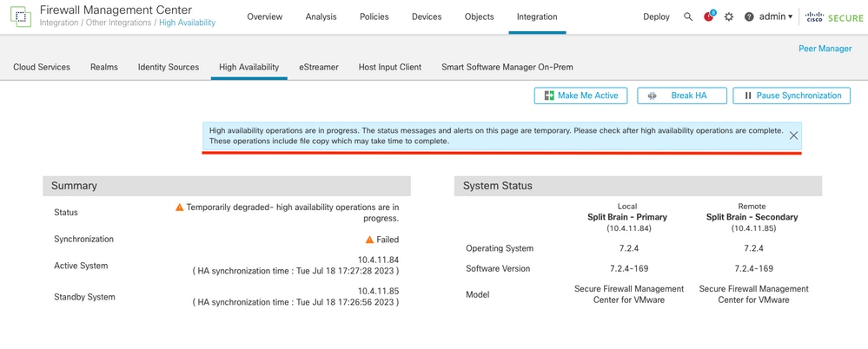Click the Deploy button
Image resolution: width=868 pixels, height=349 pixels.
click(x=656, y=16)
